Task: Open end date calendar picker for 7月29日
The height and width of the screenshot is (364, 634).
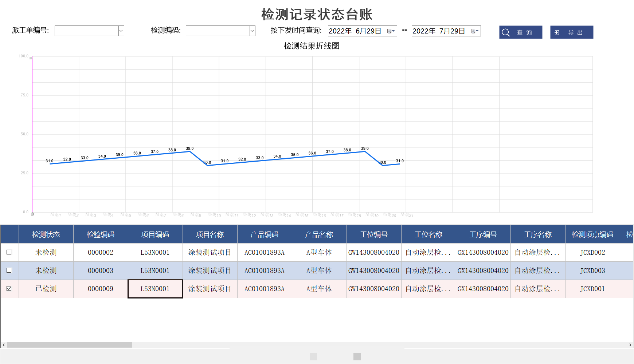Action: coord(475,31)
